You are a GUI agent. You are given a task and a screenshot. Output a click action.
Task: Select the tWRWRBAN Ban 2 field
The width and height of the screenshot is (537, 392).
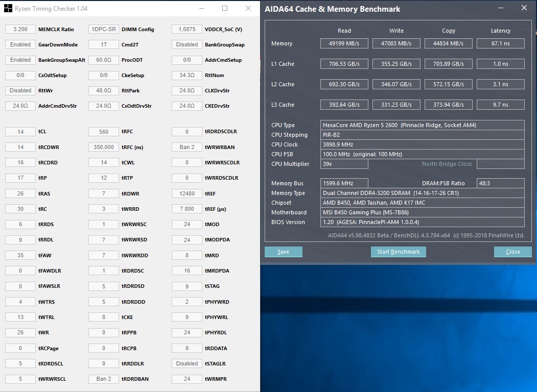coord(186,147)
